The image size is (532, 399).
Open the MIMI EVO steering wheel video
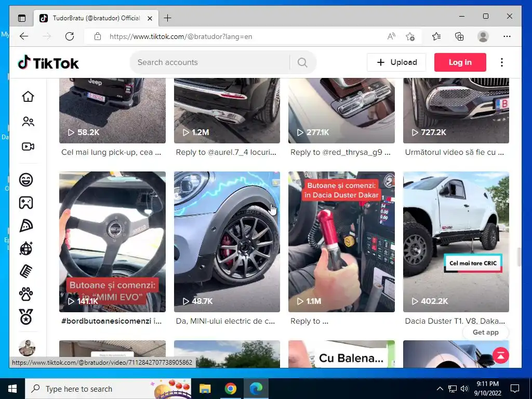[x=112, y=242]
